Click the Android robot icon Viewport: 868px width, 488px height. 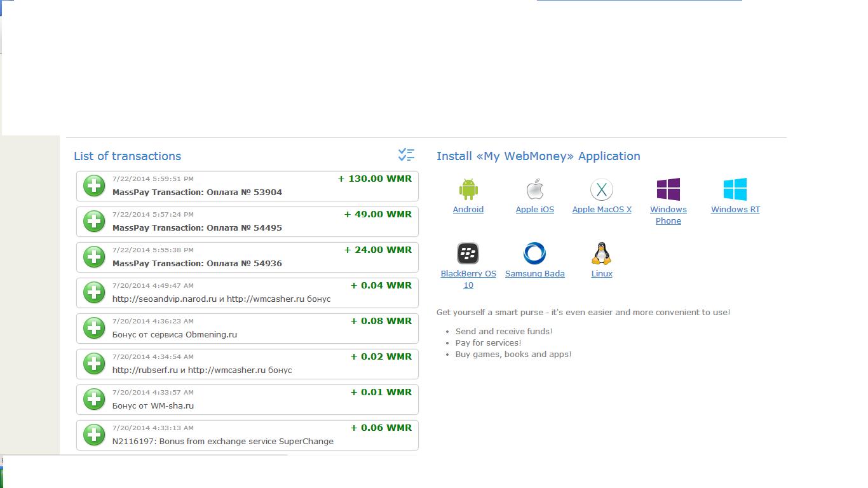(x=468, y=189)
